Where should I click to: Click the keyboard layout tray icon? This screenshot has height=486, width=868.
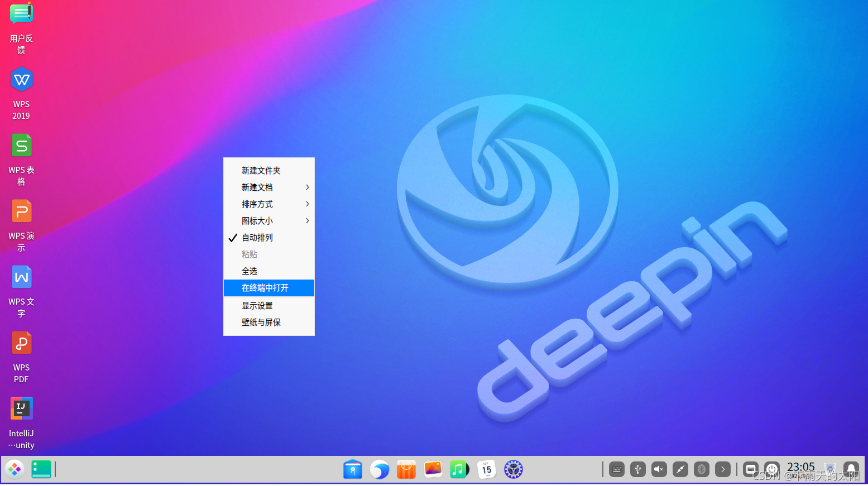pos(751,469)
